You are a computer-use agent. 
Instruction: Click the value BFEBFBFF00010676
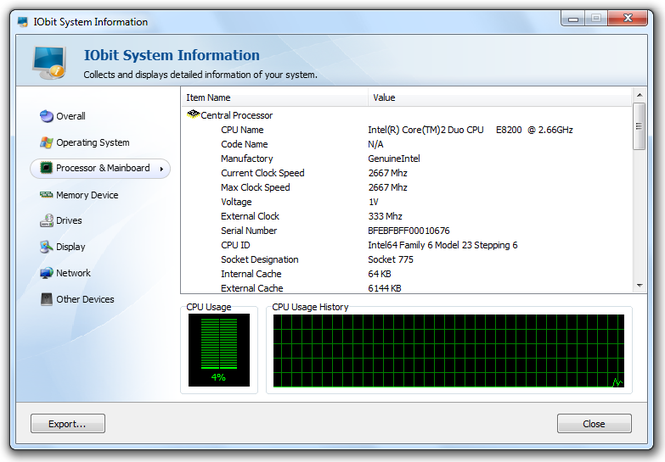[409, 231]
